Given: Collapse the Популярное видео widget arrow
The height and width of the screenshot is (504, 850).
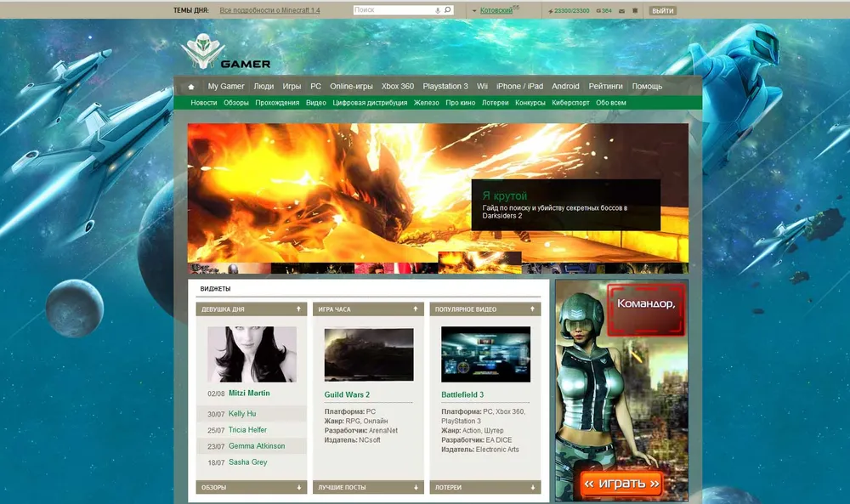Looking at the screenshot, I should pos(532,309).
